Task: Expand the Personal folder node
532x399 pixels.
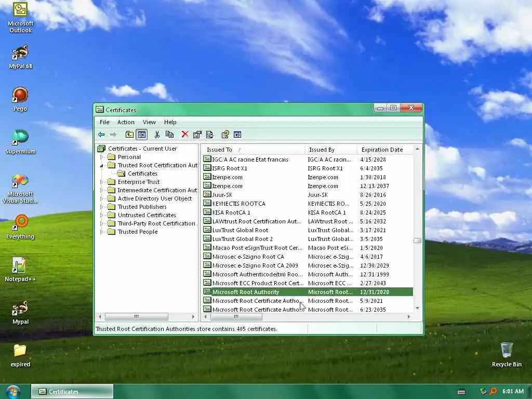Action: pyautogui.click(x=101, y=157)
